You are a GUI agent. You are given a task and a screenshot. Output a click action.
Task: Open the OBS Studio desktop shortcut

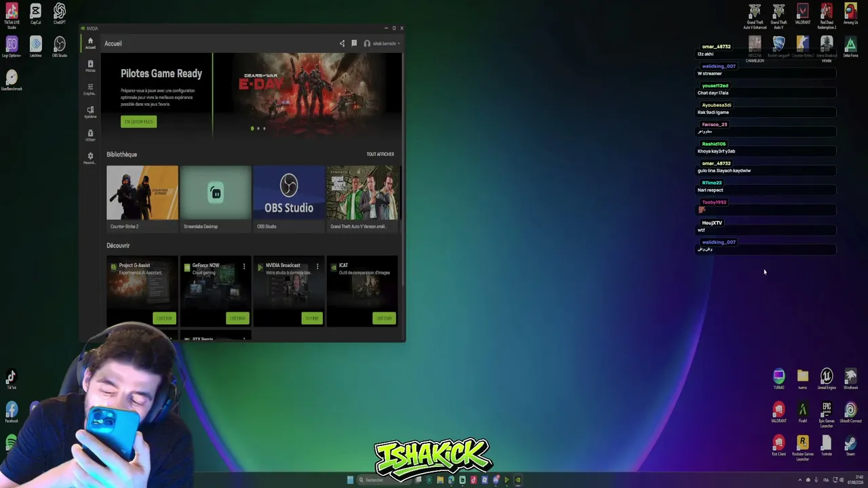pyautogui.click(x=60, y=47)
